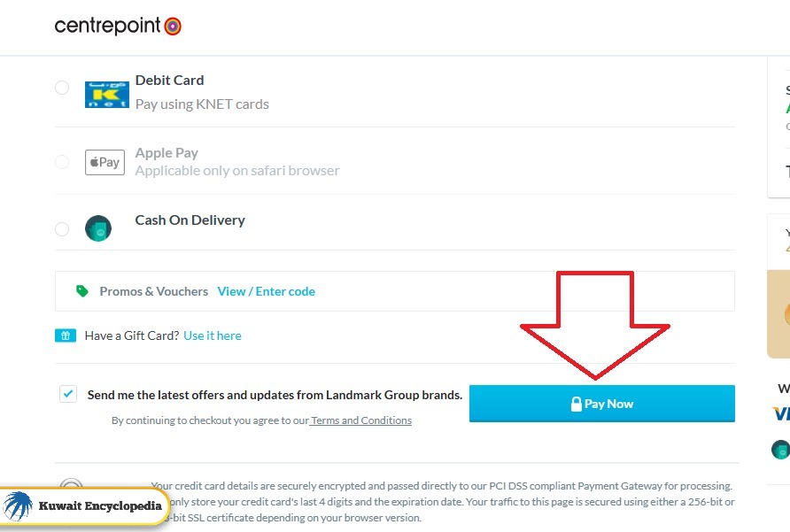Click the Cash On Delivery label
The height and width of the screenshot is (532, 790).
(190, 220)
